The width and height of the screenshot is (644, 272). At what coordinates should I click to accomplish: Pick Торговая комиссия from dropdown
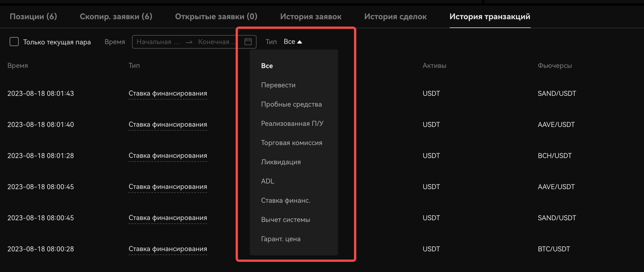[292, 143]
